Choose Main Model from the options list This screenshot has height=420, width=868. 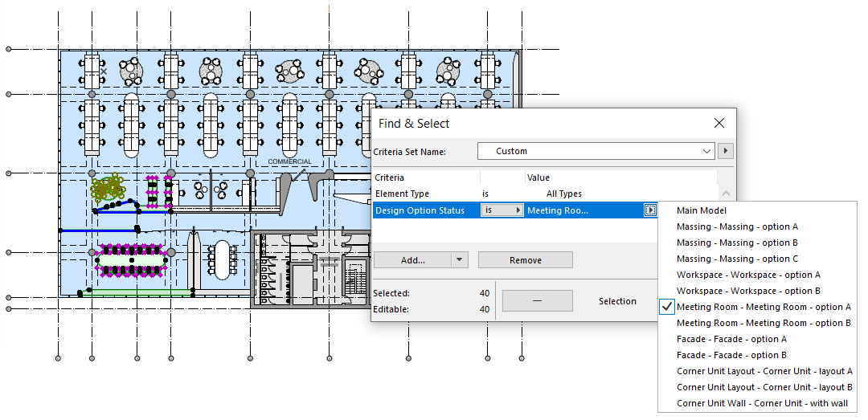pos(702,210)
